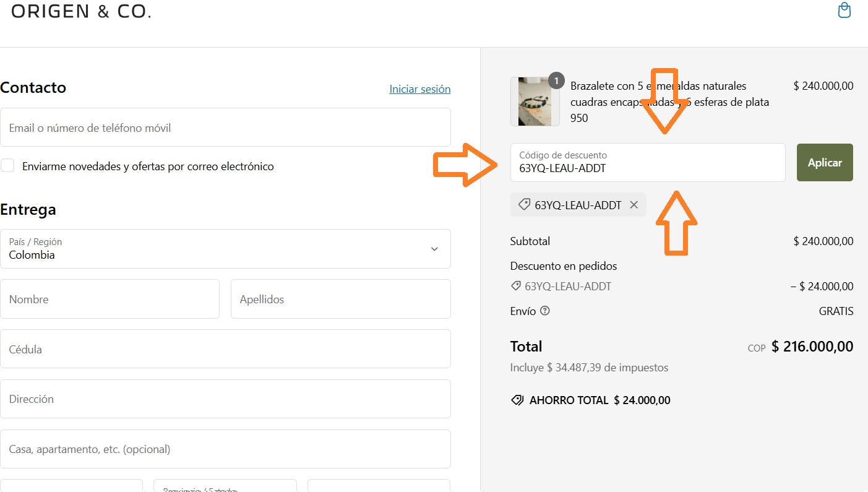
Task: Follow the Iniciar sesión link
Action: click(419, 89)
